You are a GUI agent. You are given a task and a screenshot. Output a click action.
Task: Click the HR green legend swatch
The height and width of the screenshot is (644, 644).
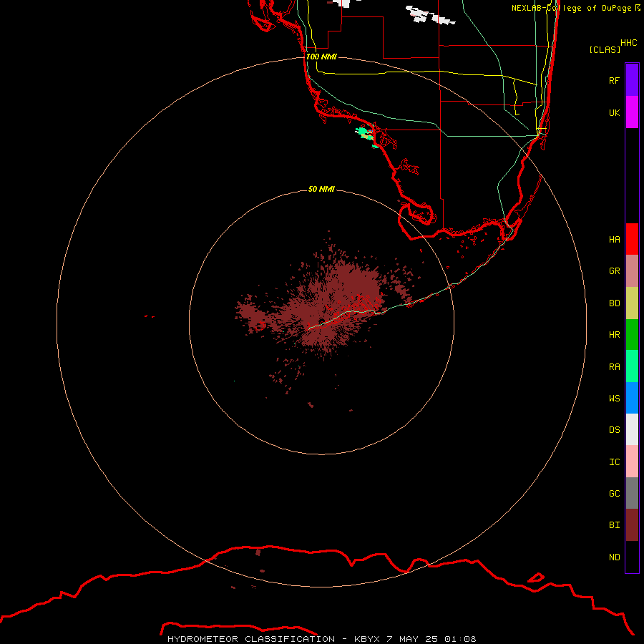(632, 335)
